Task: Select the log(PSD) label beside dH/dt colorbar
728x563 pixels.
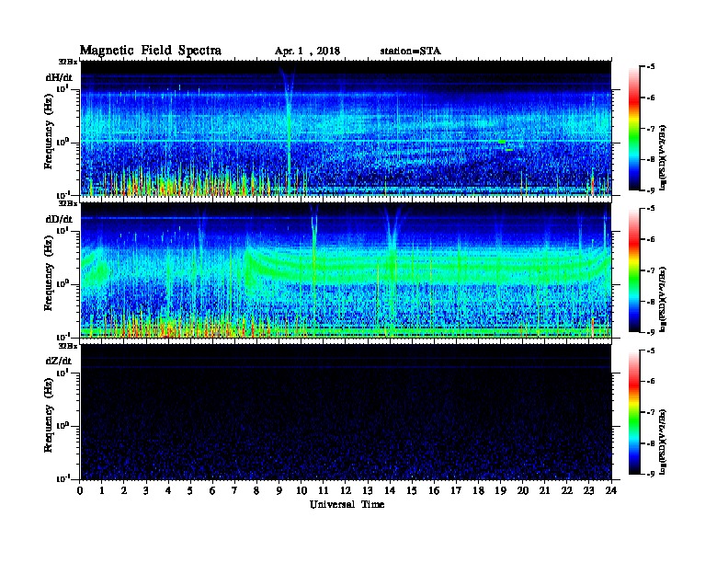Action: point(664,157)
